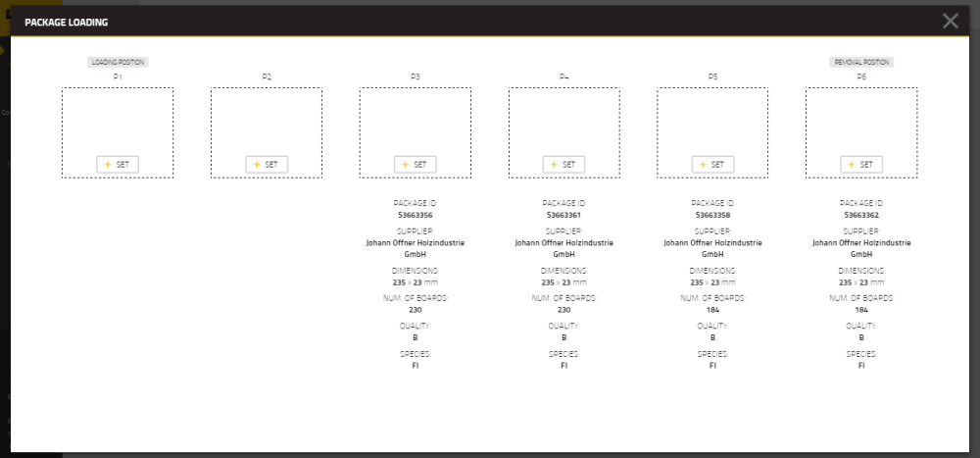Select package ID 53663358
Viewport: 980px width, 458px height.
[712, 215]
